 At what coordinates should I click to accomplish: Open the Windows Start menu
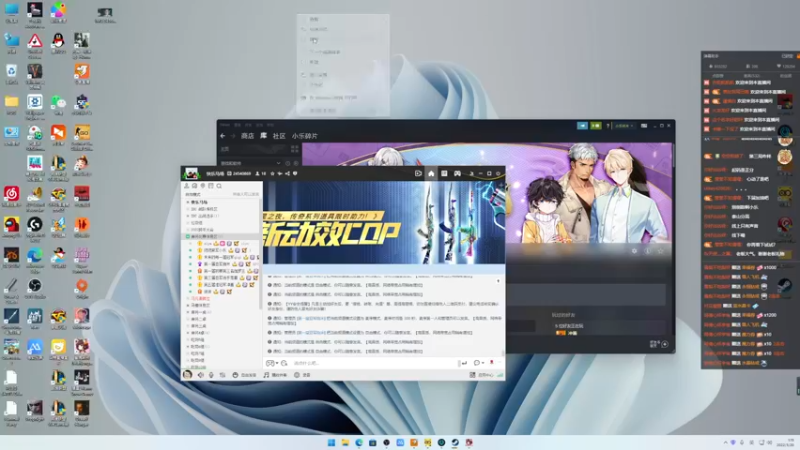coord(331,442)
